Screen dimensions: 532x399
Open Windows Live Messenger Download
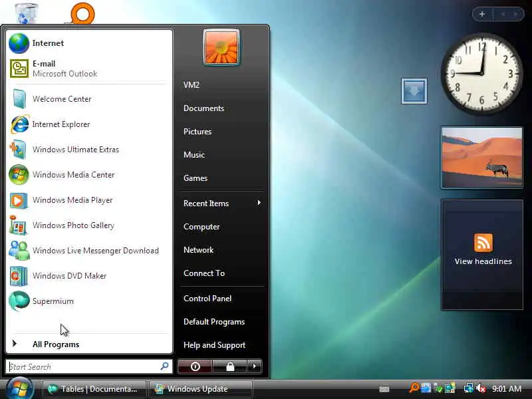coord(89,251)
